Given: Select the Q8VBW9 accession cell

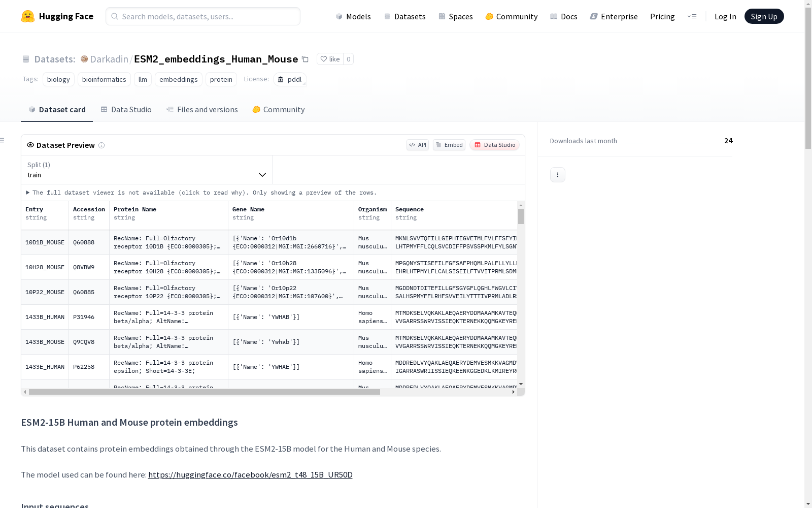Looking at the screenshot, I should tap(89, 268).
